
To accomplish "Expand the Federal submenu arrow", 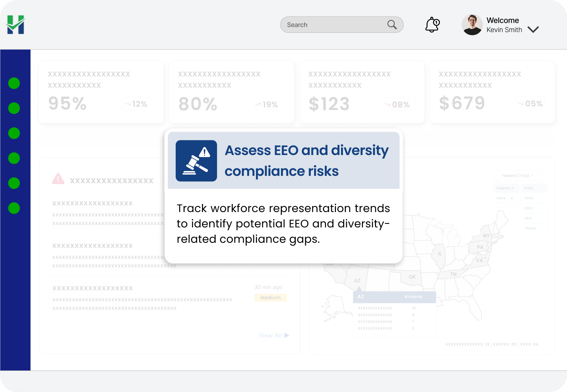I will (505, 188).
